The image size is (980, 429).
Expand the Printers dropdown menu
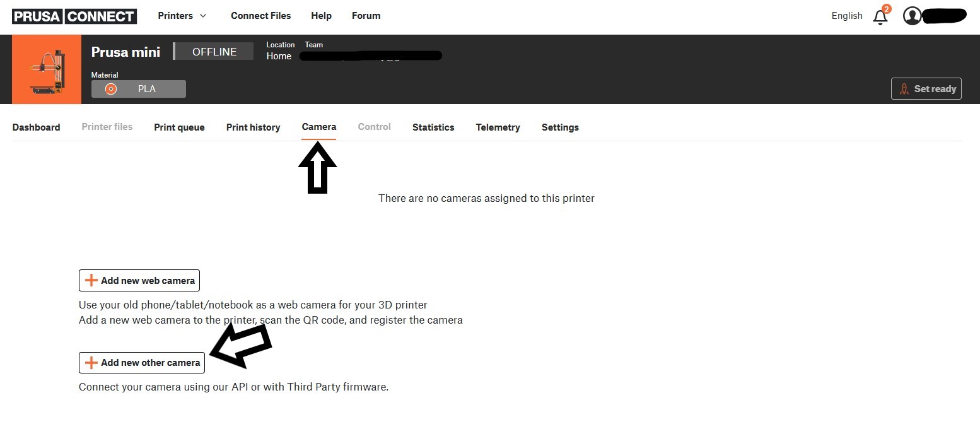click(x=182, y=16)
